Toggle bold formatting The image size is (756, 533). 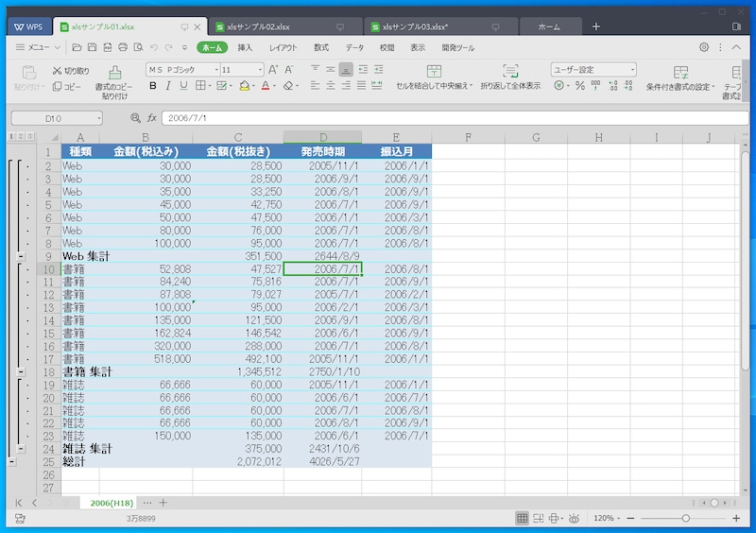[x=152, y=86]
